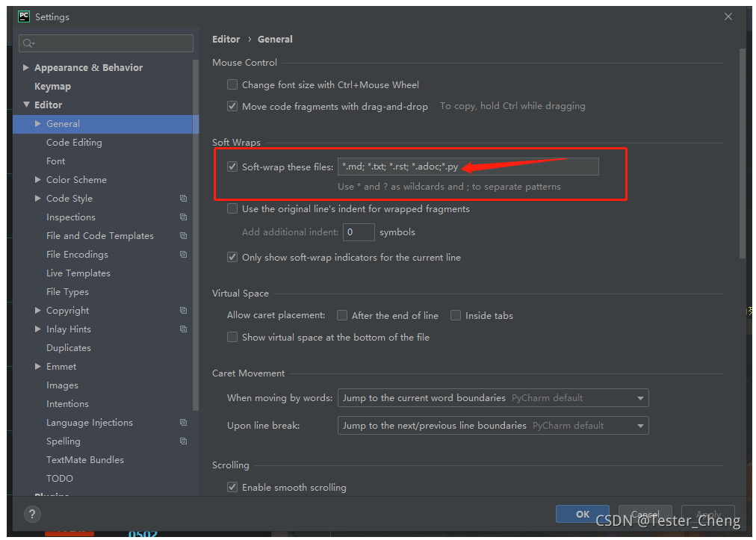Screen dimensions: 756x540
Task: Toggle Inside tabs caret placement checkbox
Action: [456, 315]
